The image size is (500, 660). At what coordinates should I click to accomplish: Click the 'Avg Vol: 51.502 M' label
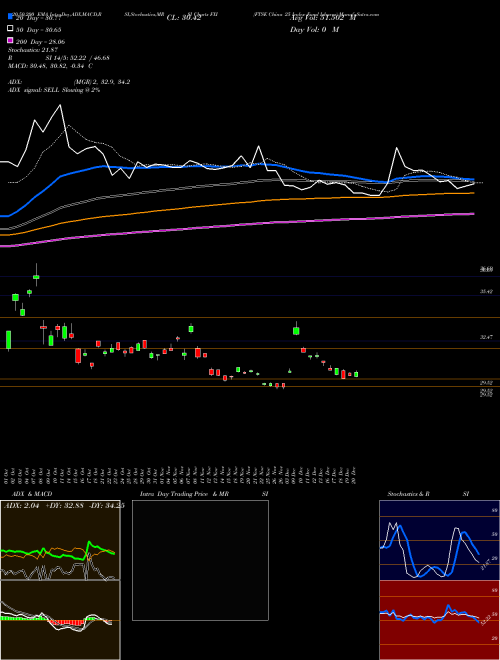point(323,18)
